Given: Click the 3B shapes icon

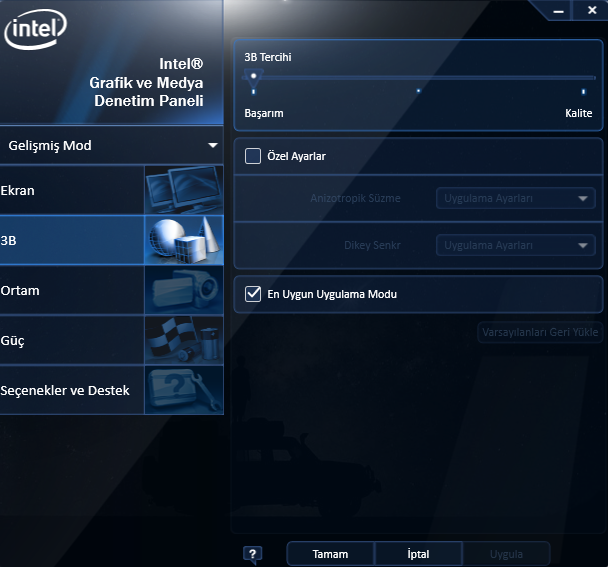Looking at the screenshot, I should (x=184, y=240).
